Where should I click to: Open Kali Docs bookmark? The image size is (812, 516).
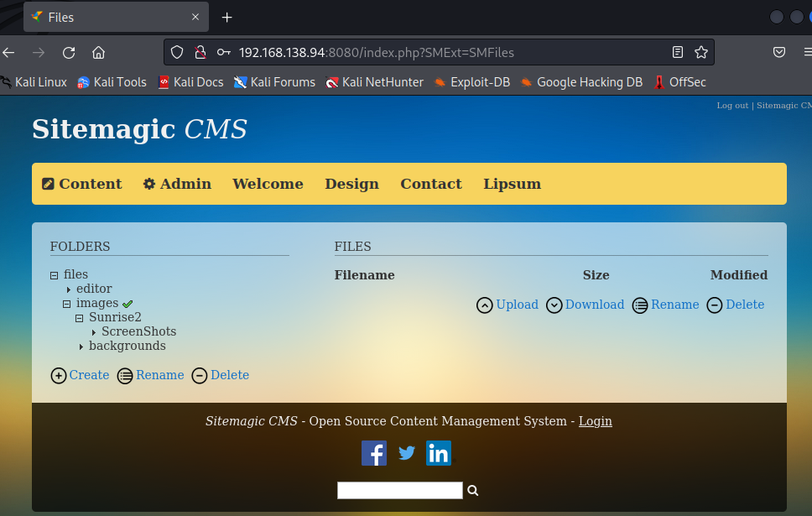190,82
